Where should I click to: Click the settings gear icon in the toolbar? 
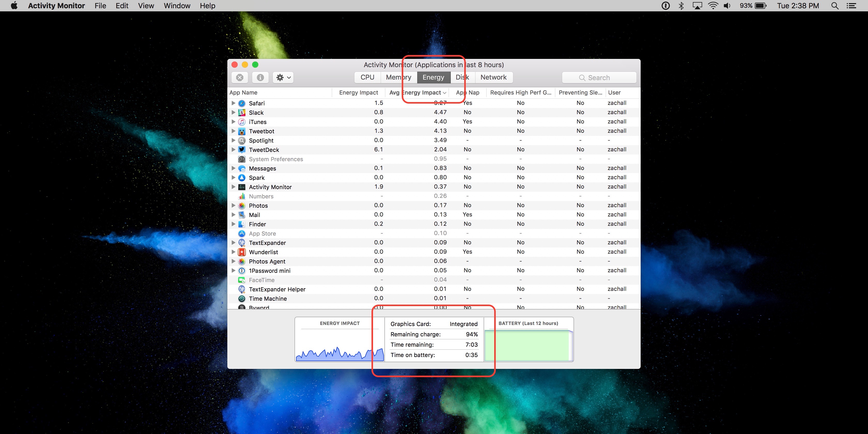(x=280, y=77)
